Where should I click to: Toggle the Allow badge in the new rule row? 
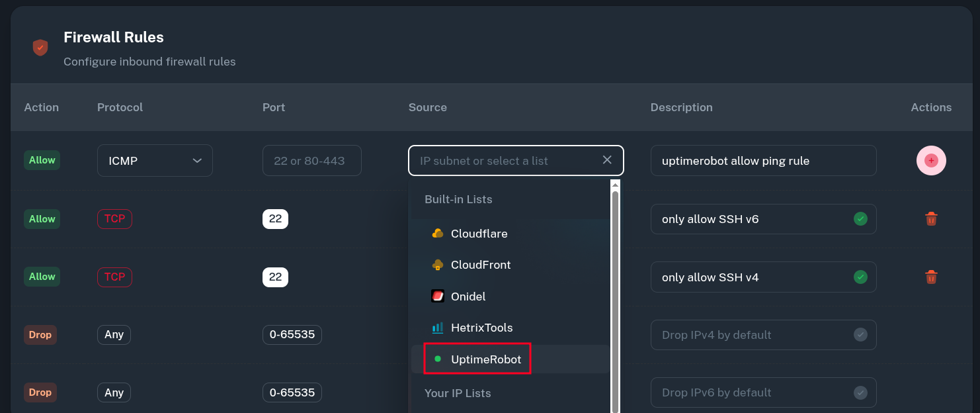click(42, 160)
